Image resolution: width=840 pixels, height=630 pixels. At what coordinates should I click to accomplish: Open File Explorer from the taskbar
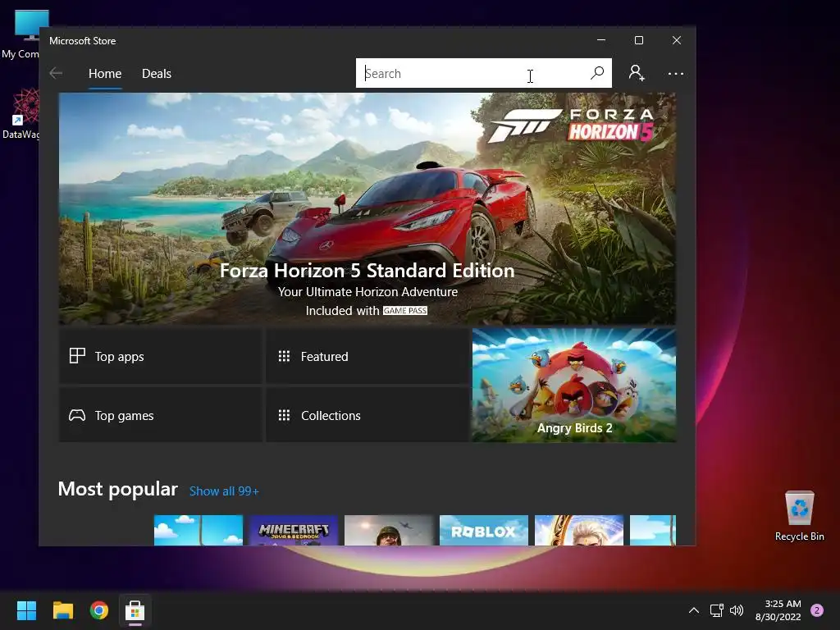(x=62, y=610)
